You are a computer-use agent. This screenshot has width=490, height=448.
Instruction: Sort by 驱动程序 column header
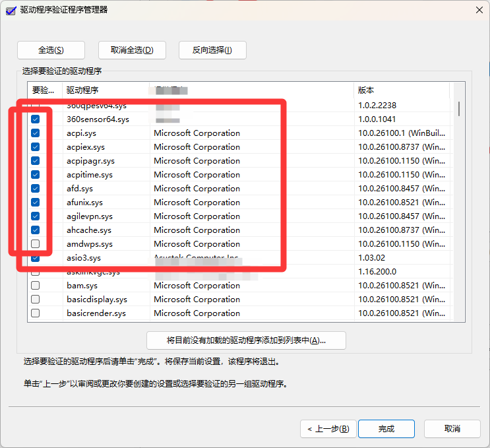[x=106, y=90]
